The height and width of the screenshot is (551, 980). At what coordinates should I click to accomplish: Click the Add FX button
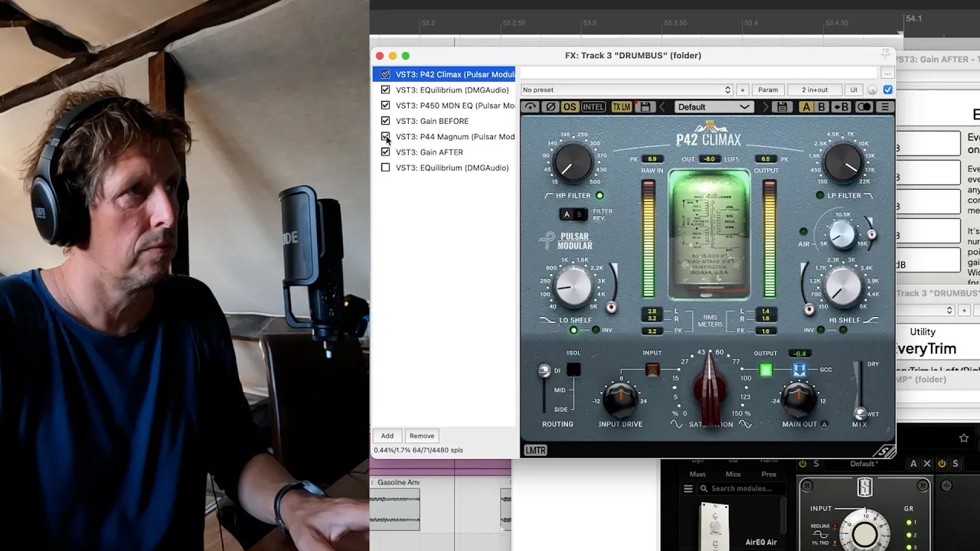coord(387,435)
